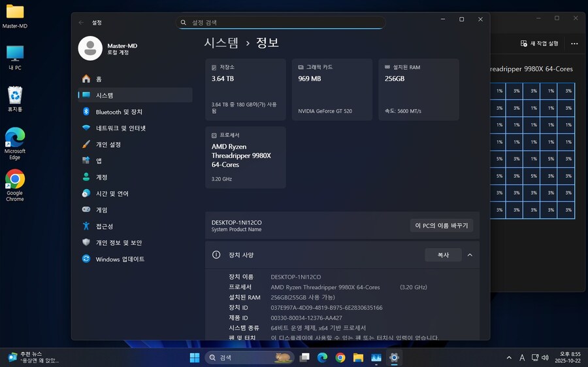
Task: Click the 복사 button in 장치 사양
Action: point(443,255)
